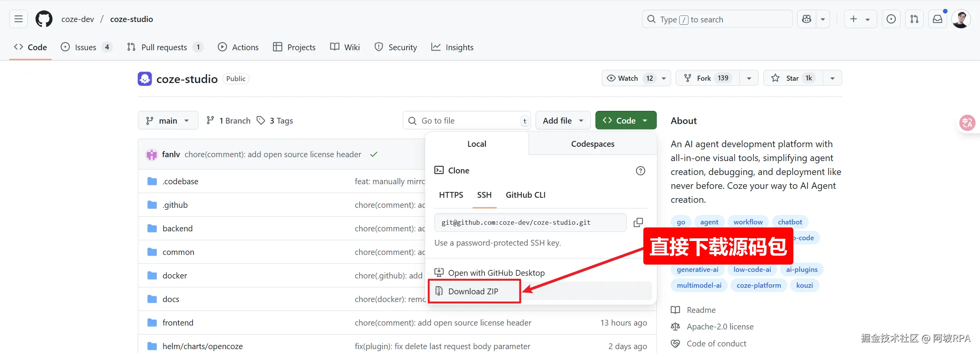Select the GitHub CLI clone option
This screenshot has width=980, height=353.
tap(526, 195)
